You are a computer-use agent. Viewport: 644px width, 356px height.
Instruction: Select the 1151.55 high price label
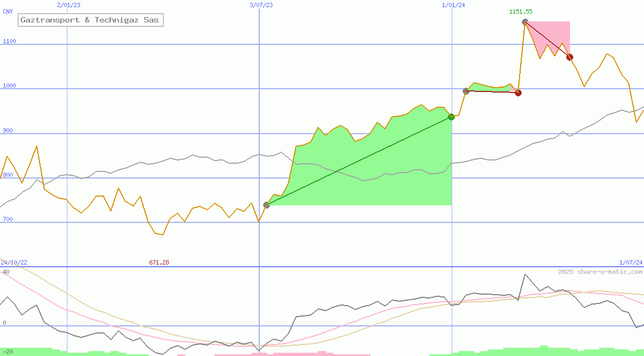520,12
